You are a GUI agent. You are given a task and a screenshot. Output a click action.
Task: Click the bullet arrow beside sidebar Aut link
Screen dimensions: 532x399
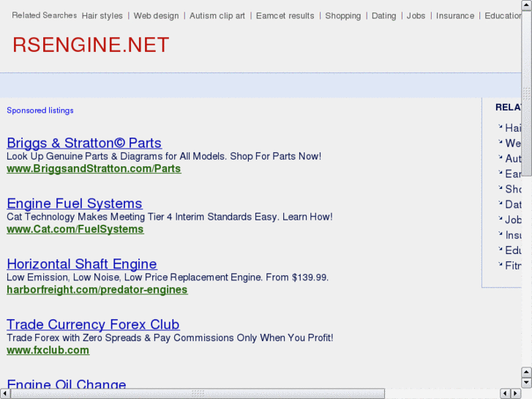(500, 157)
